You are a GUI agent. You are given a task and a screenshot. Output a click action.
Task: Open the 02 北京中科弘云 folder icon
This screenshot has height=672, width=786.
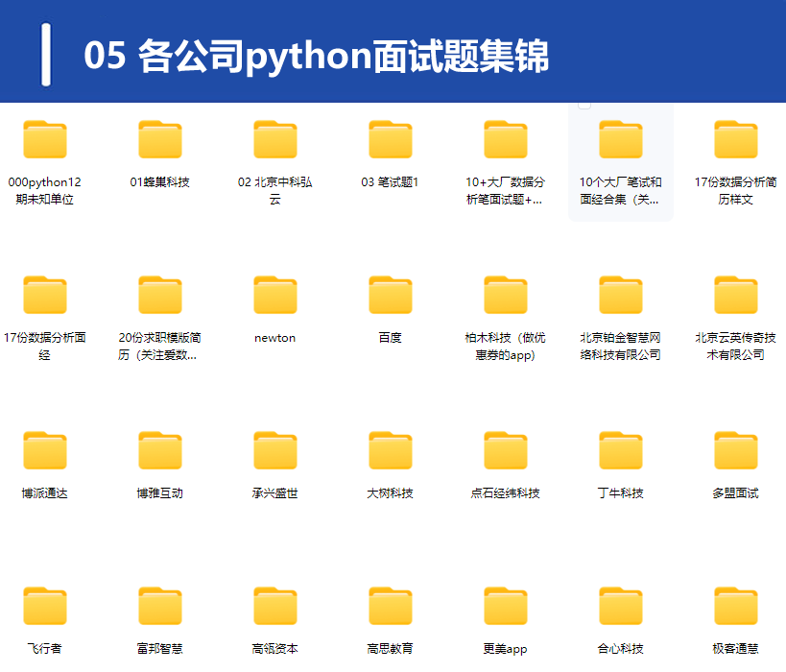pos(275,139)
